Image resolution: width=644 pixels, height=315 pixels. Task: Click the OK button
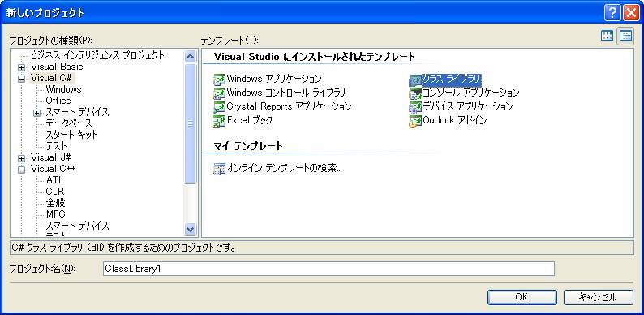point(522,297)
